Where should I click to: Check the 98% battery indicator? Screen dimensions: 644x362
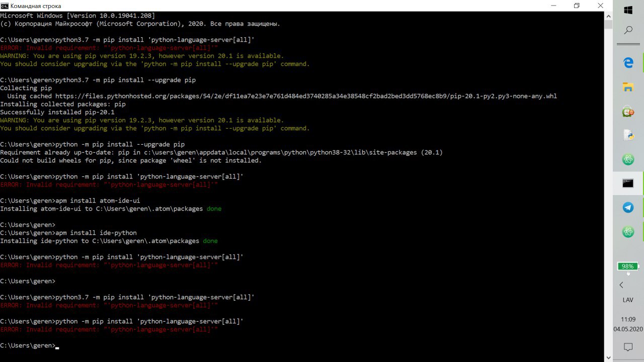628,266
